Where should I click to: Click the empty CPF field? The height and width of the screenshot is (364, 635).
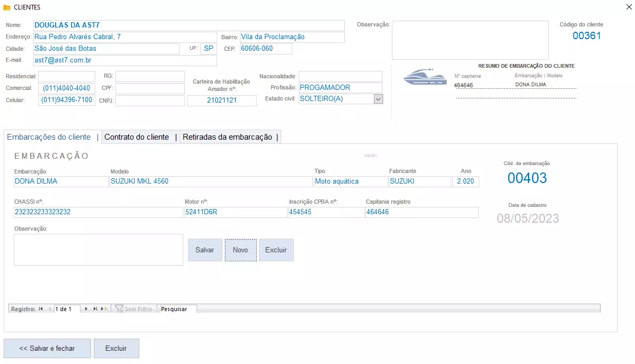click(x=150, y=88)
